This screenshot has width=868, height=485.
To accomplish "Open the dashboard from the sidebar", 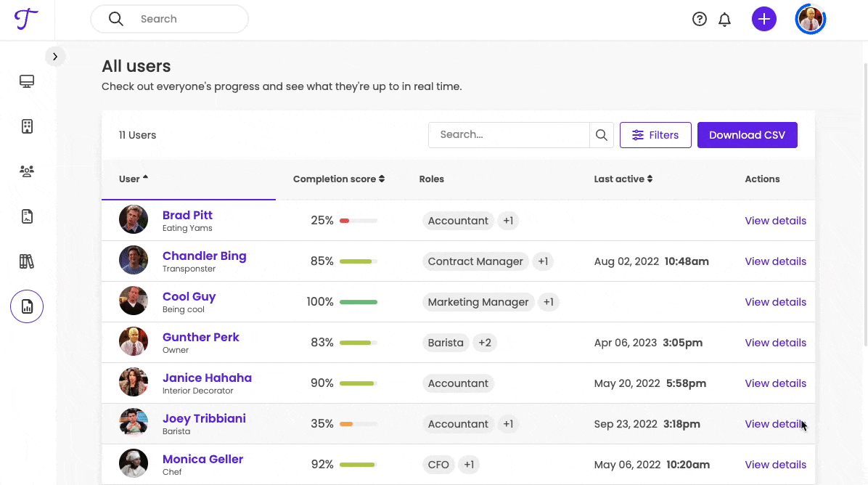I will (x=27, y=81).
